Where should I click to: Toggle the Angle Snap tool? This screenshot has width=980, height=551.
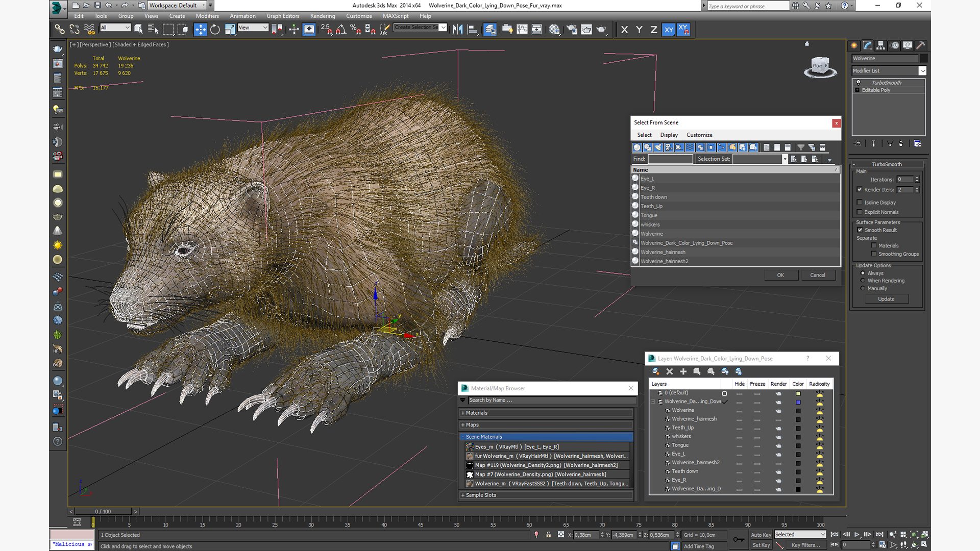pos(340,30)
